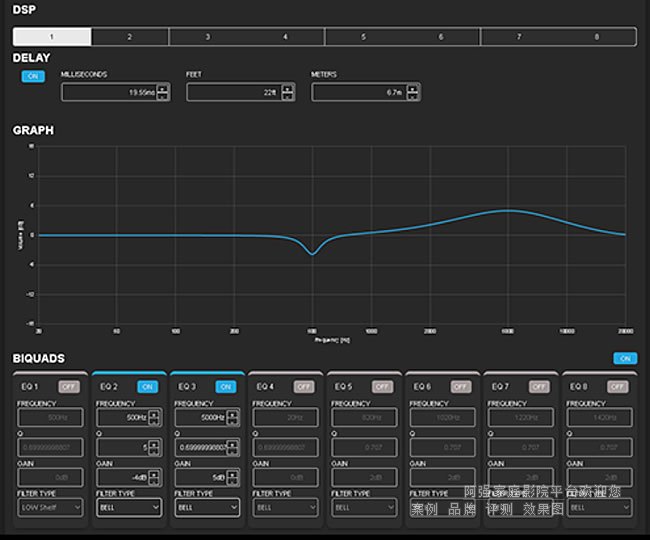The image size is (650, 540).
Task: Switch on EQ 8 with its OFF button
Action: point(617,386)
